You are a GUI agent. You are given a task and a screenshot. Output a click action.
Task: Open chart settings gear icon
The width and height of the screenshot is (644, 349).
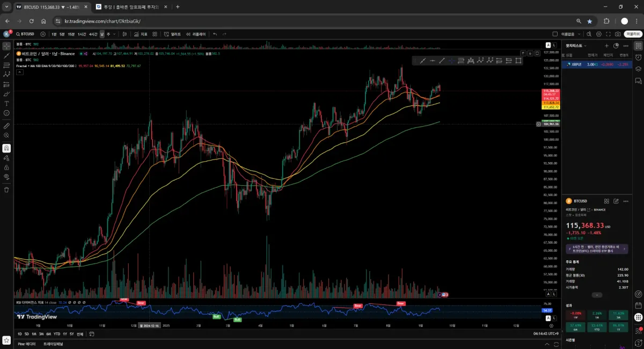pos(599,34)
